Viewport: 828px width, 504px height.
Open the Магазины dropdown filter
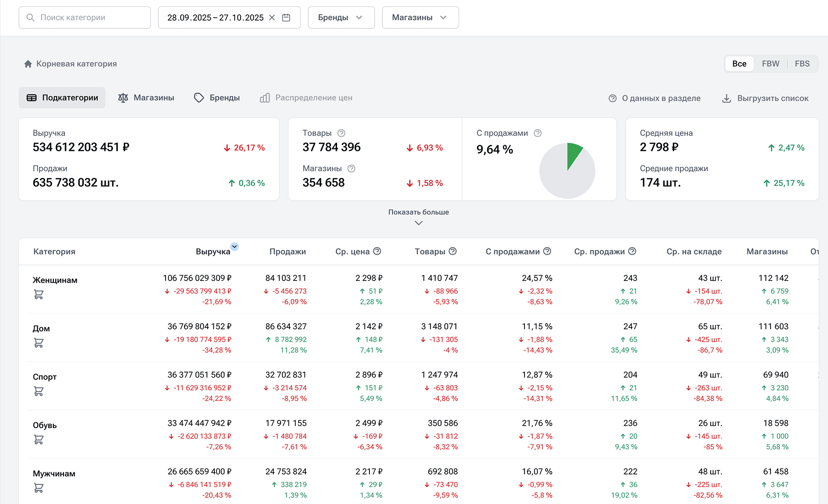click(420, 17)
